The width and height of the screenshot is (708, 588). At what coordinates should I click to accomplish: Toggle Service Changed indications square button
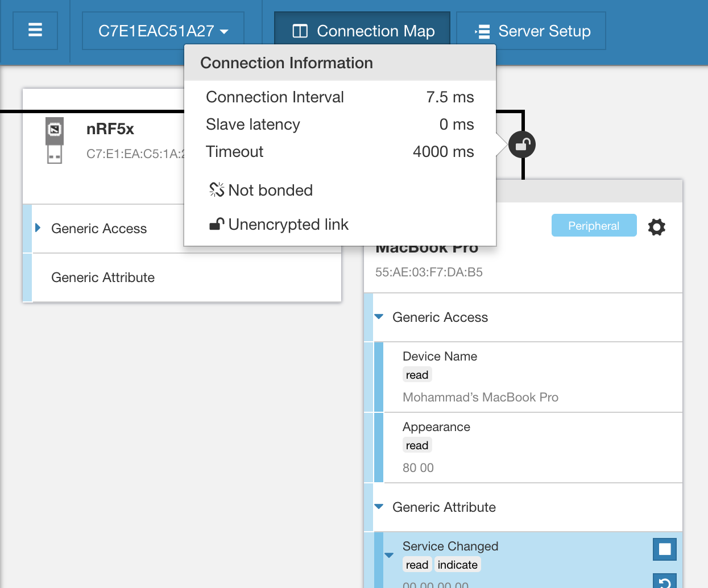coord(664,549)
